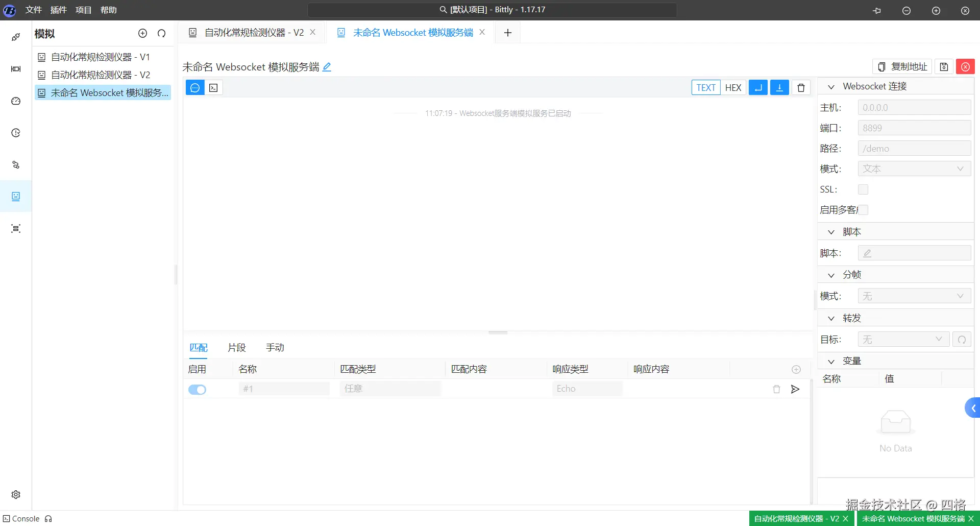
Task: Click the project search bar in title bar
Action: [492, 10]
